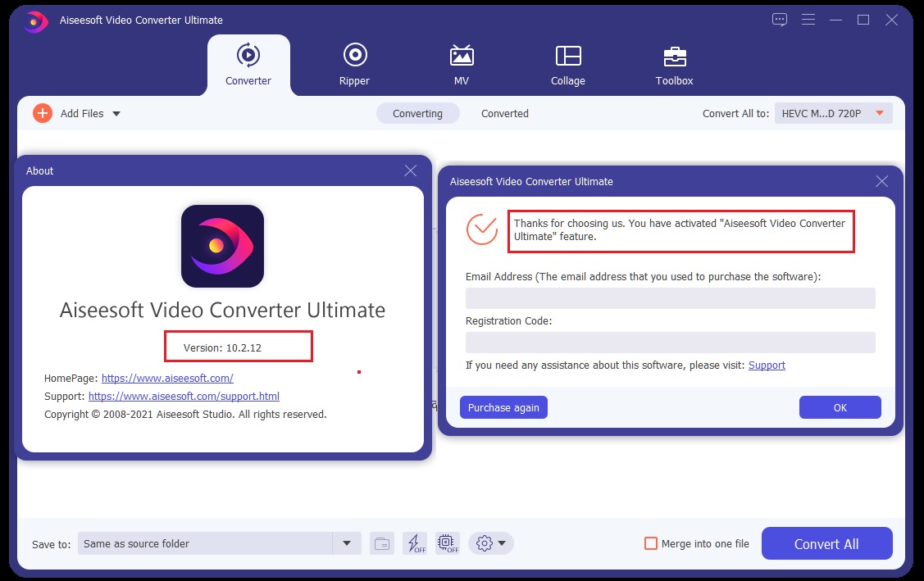Open the MV tab
The width and height of the screenshot is (924, 581).
tap(462, 65)
